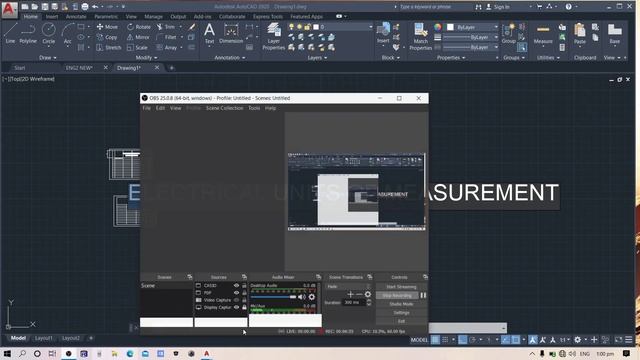The image size is (640, 360).
Task: Toggle lock on Display Capture source
Action: pyautogui.click(x=244, y=307)
